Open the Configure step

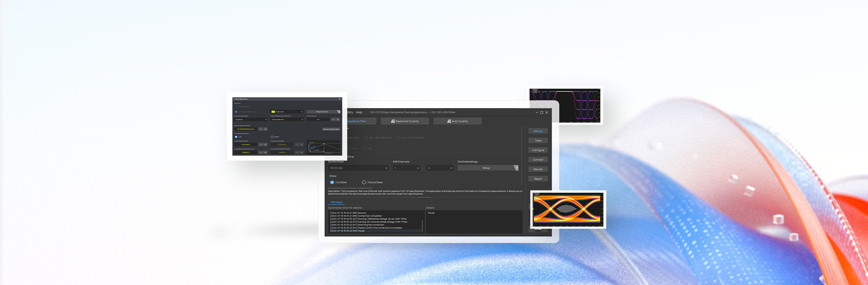(538, 150)
